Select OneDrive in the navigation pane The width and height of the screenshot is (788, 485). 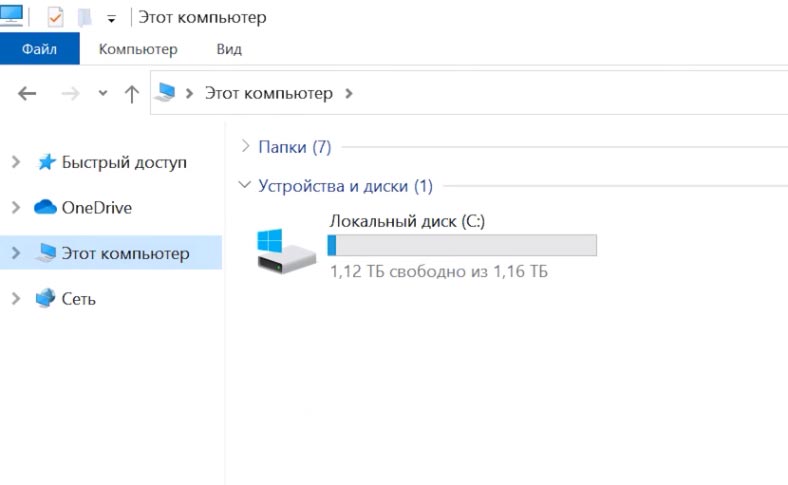coord(96,207)
